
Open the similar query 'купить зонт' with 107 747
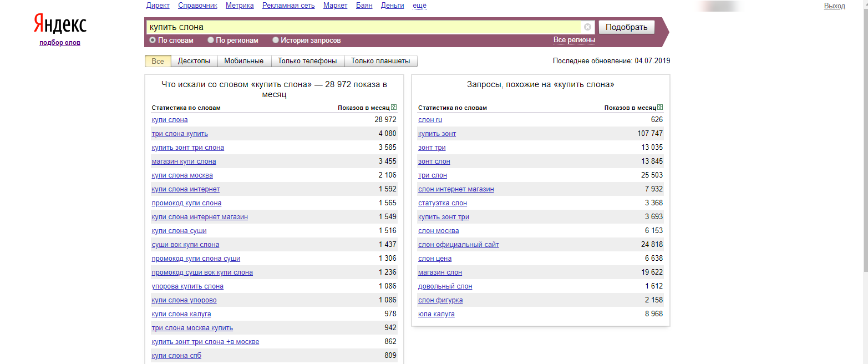(x=437, y=134)
